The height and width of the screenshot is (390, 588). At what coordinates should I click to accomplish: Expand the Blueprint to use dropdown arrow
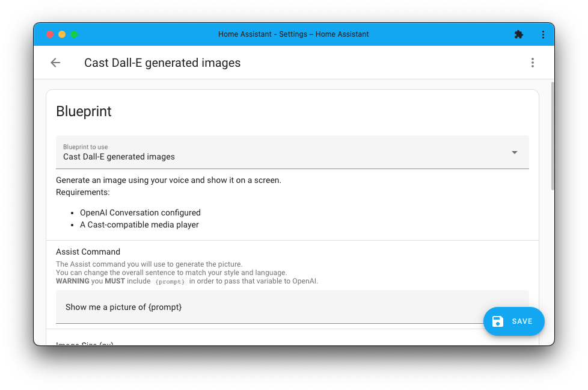click(515, 152)
